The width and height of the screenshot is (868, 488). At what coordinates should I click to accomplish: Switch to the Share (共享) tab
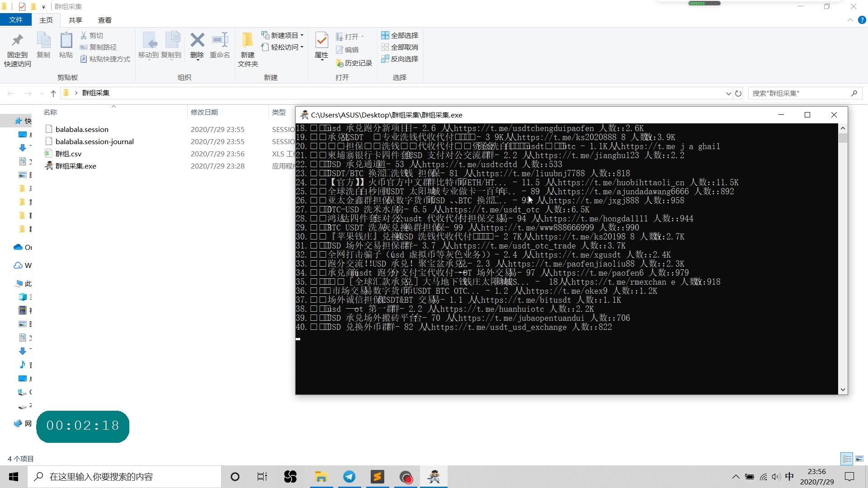tap(75, 20)
